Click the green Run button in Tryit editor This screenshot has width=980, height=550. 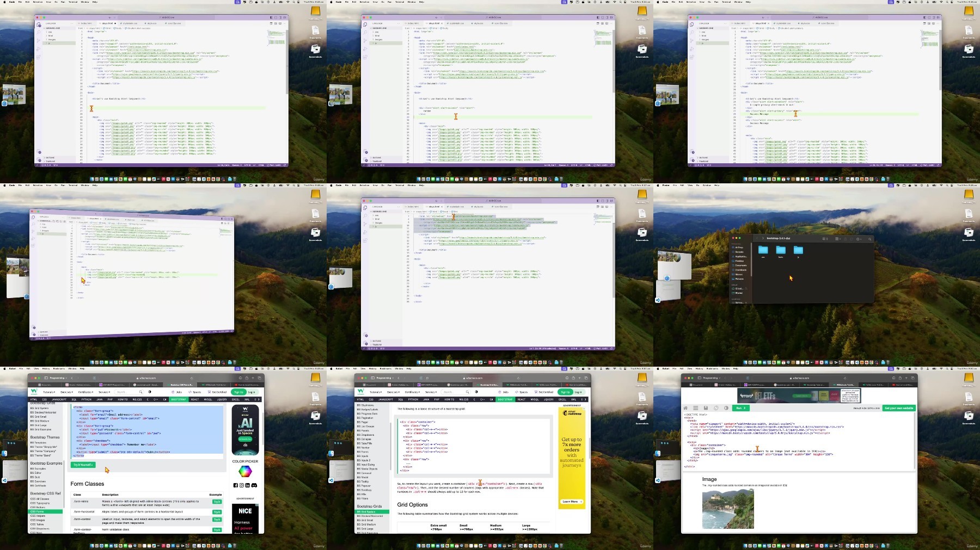741,408
